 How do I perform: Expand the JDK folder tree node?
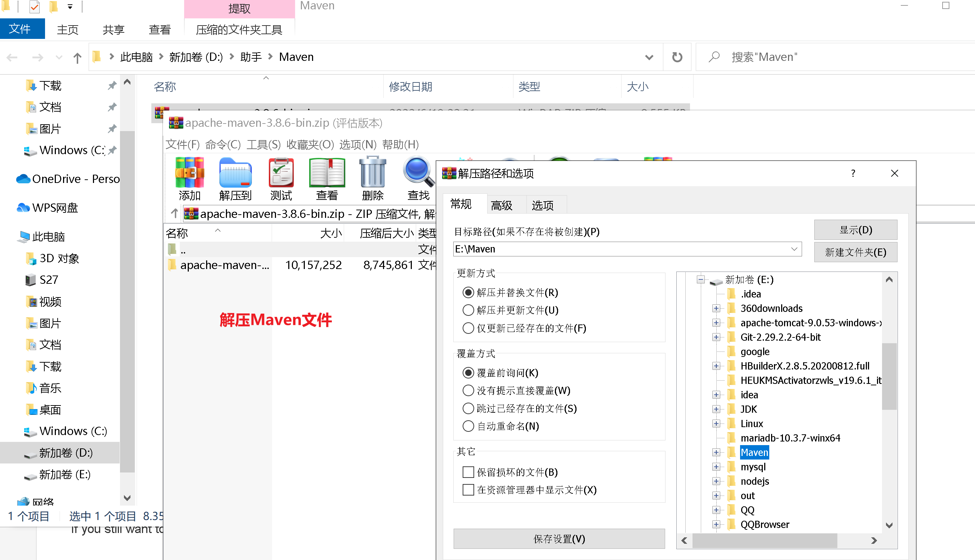[716, 409]
